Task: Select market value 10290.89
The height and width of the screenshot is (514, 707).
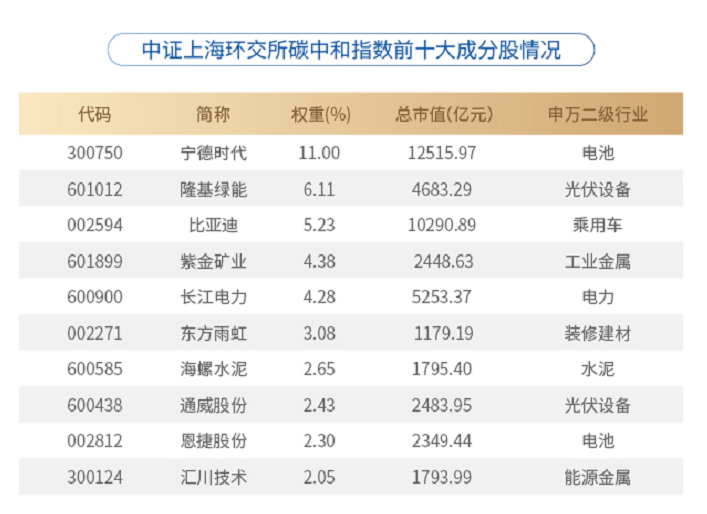Action: coord(442,225)
